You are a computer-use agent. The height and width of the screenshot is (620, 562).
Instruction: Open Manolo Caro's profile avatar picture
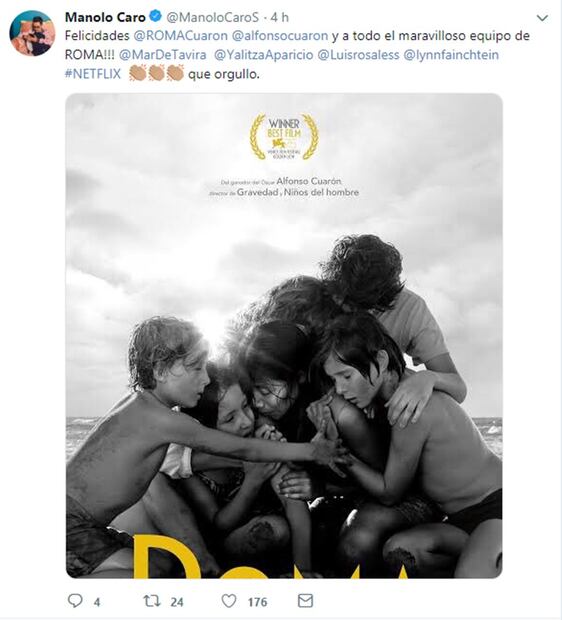tap(32, 33)
